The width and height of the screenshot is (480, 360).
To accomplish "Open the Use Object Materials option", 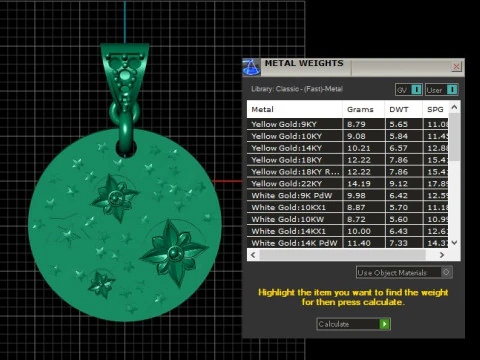I will pos(404,272).
